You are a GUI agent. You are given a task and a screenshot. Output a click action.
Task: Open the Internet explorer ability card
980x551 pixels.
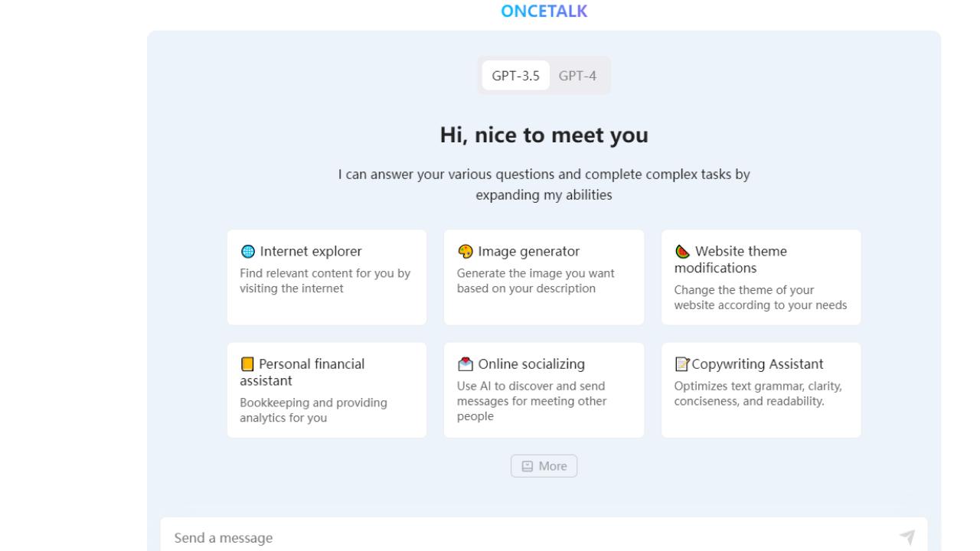(327, 277)
